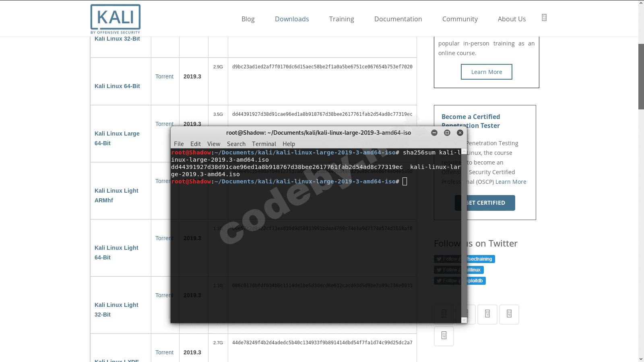Click the scroll-up arrow on the terminal scrollbar

(464, 152)
